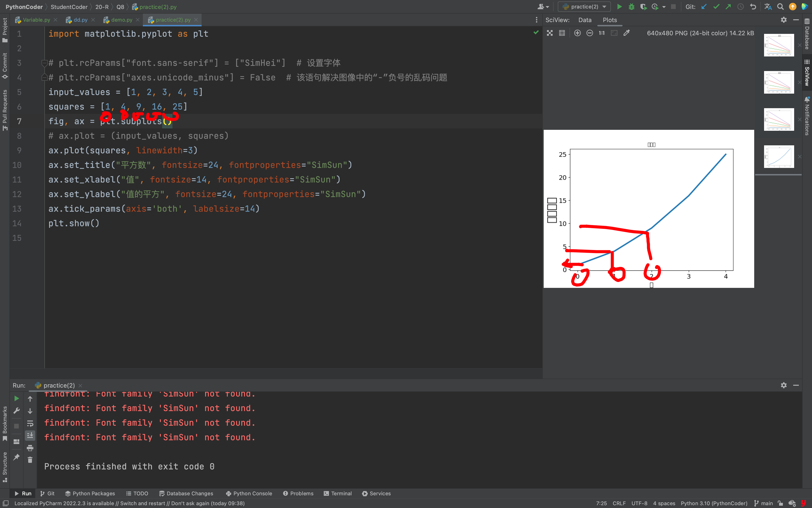Open Run panel settings gear
Screen dimensions: 812x508
(784, 385)
